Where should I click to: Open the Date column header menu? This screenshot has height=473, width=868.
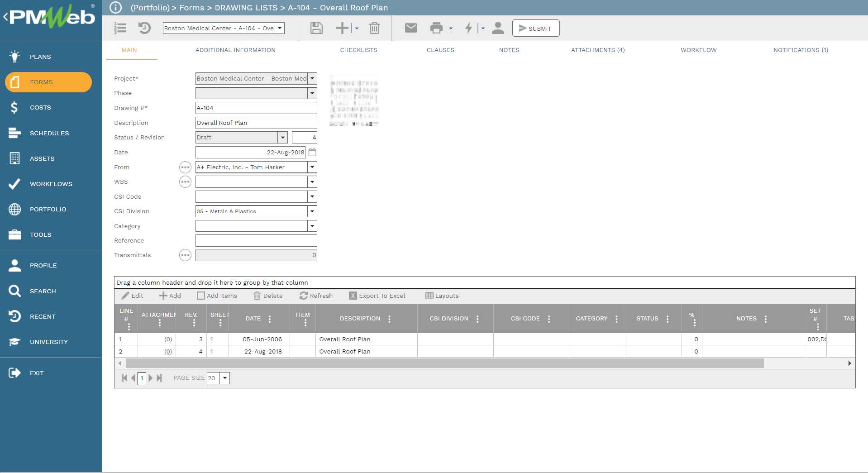(x=270, y=319)
